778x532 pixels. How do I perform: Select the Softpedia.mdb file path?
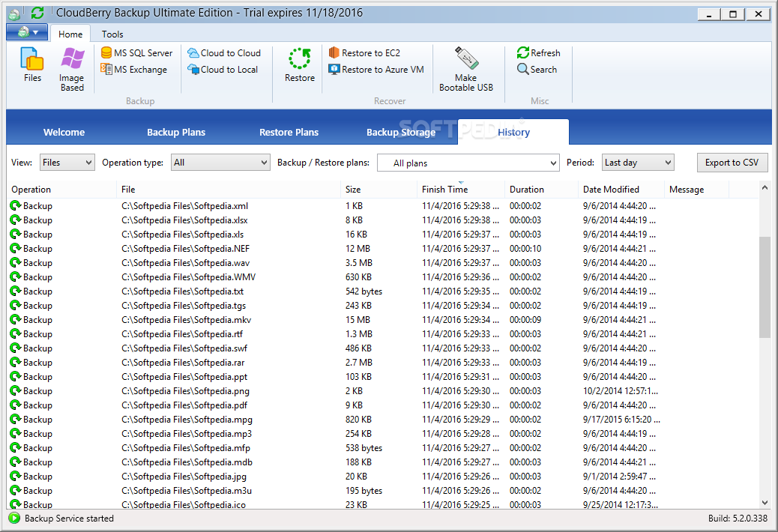pos(187,462)
